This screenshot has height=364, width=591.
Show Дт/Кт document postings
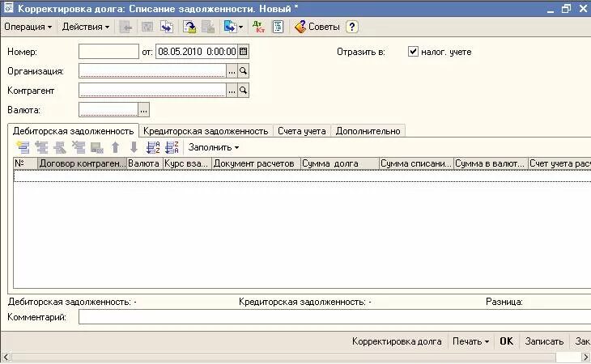258,27
